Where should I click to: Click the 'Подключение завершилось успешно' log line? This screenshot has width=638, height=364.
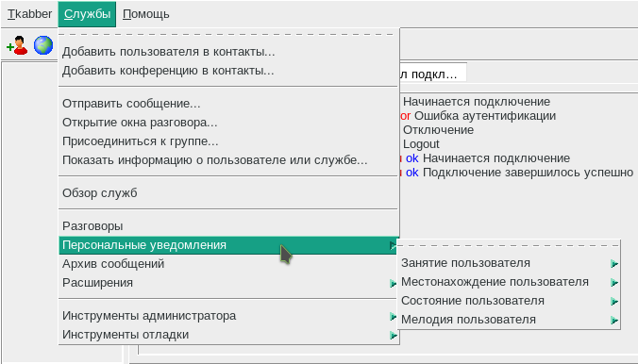[529, 173]
